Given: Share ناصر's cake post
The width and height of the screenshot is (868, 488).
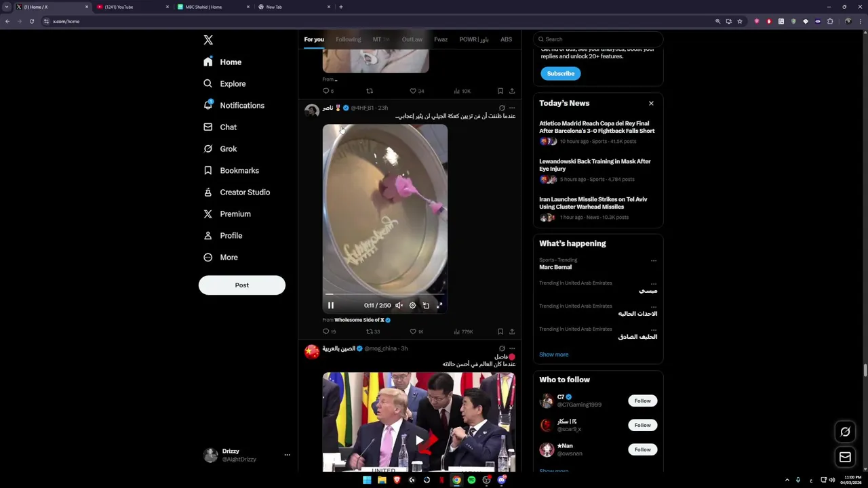Looking at the screenshot, I should [x=512, y=331].
